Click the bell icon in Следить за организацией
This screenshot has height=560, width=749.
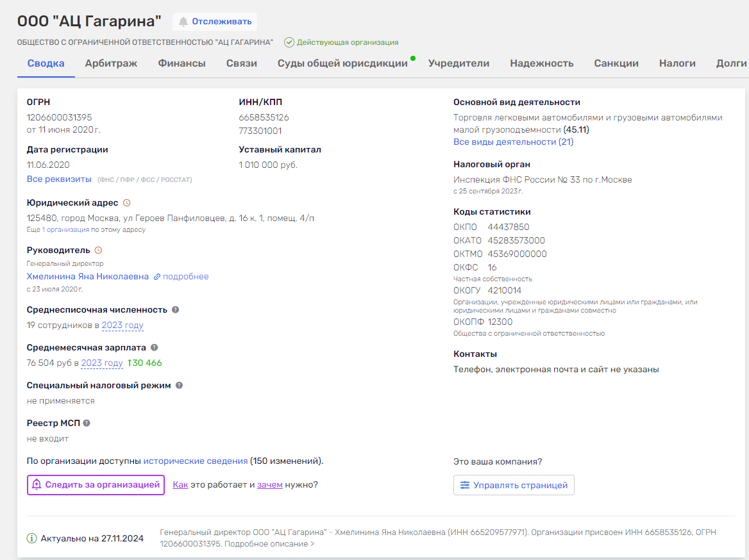tap(37, 484)
